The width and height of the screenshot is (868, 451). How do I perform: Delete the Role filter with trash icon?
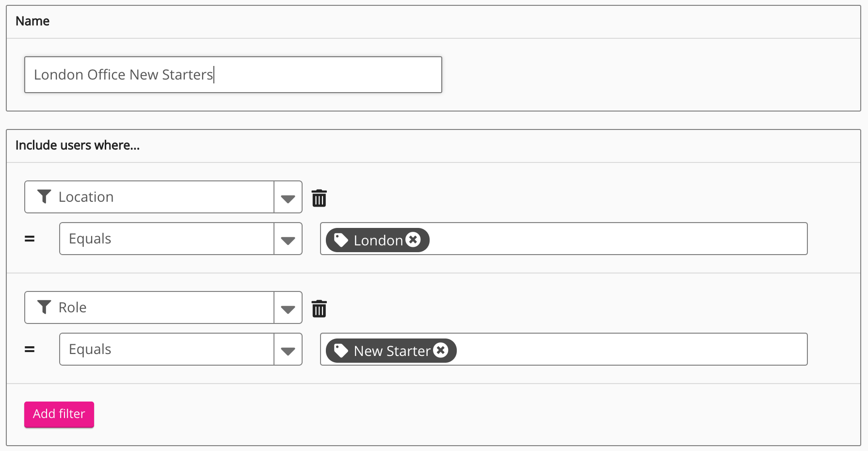[319, 308]
